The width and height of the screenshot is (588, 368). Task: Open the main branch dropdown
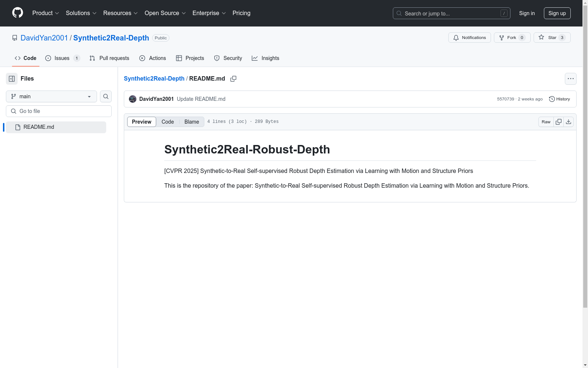pyautogui.click(x=51, y=96)
